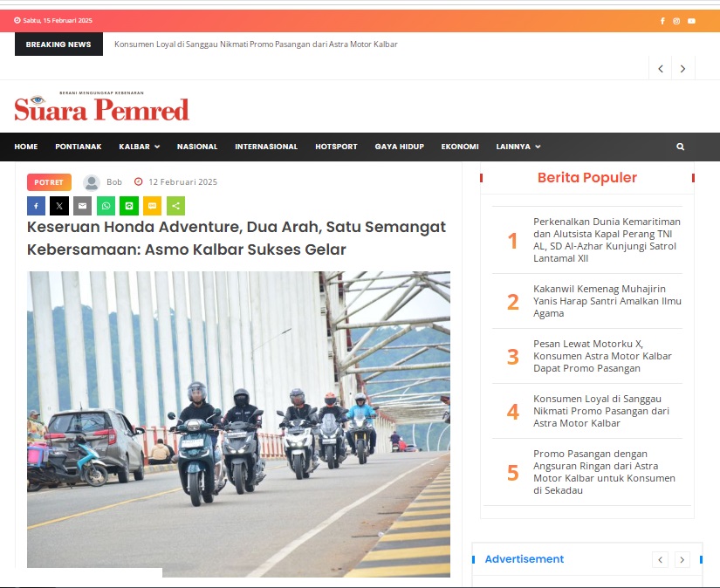
Task: Open popular article about Kakanwil Kemenag Muhajirin
Action: 607,301
